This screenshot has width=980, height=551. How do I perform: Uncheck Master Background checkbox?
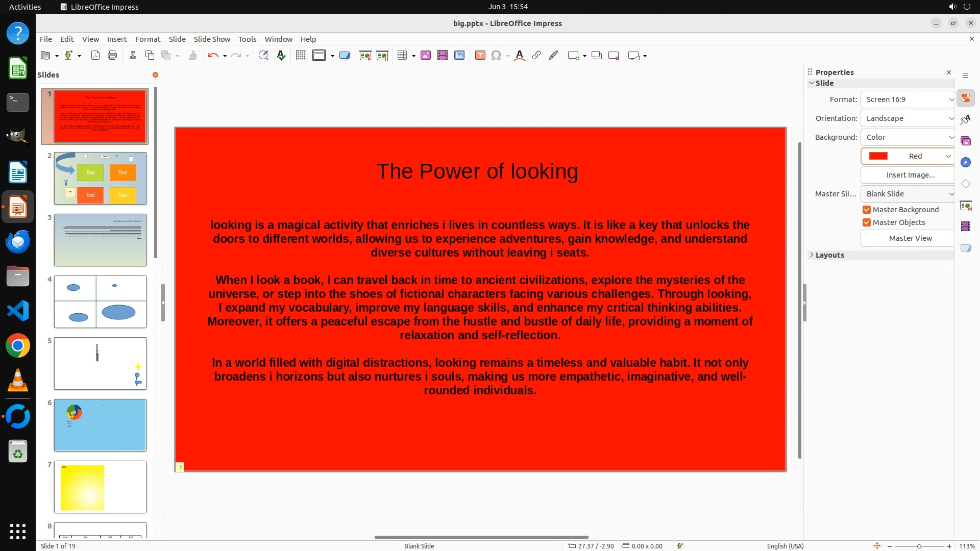point(867,210)
